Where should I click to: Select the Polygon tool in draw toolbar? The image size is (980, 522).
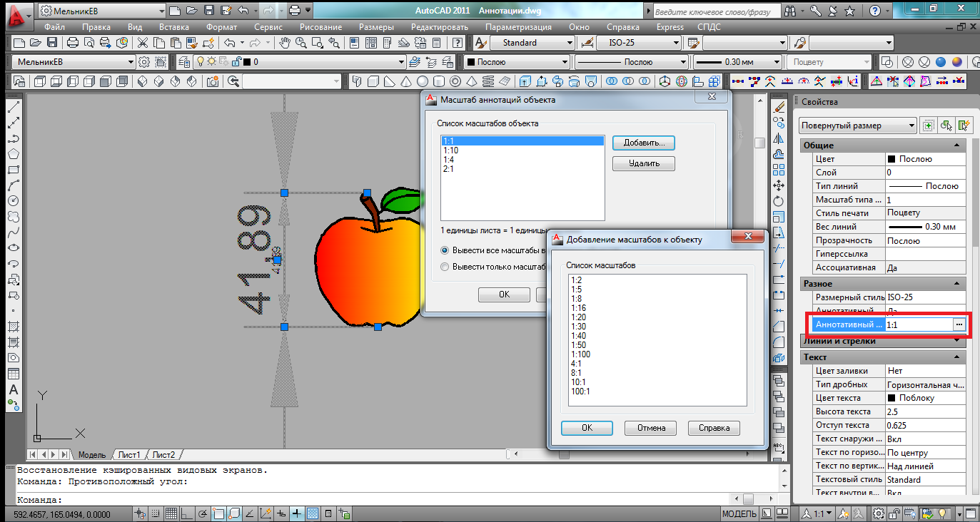[x=13, y=154]
